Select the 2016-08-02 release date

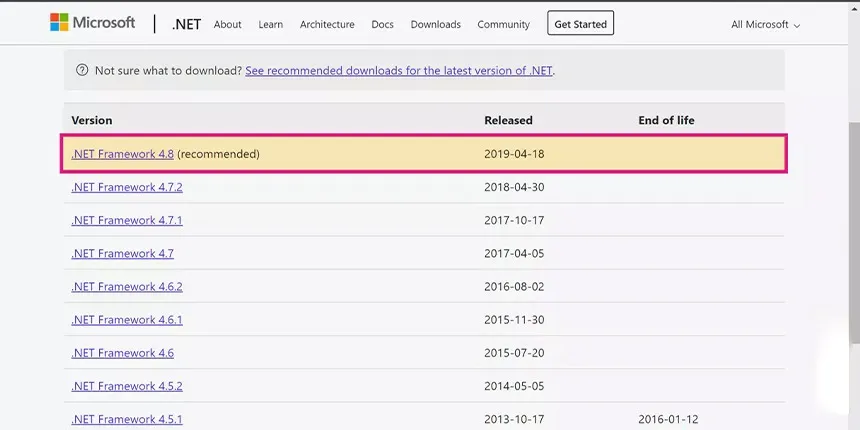[x=514, y=286]
